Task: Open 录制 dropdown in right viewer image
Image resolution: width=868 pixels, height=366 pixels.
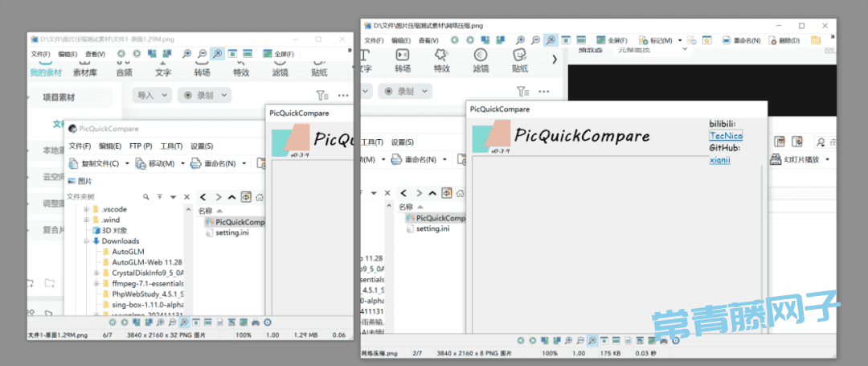Action: [405, 92]
